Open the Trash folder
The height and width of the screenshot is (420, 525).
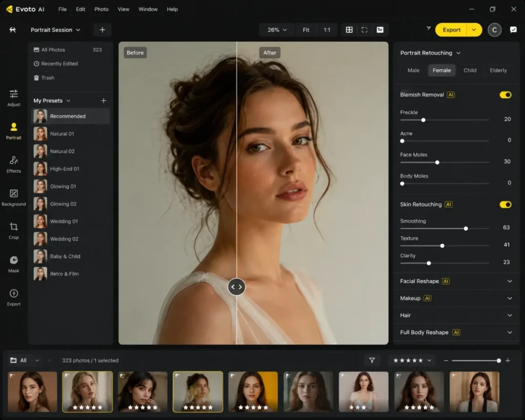[x=44, y=78]
